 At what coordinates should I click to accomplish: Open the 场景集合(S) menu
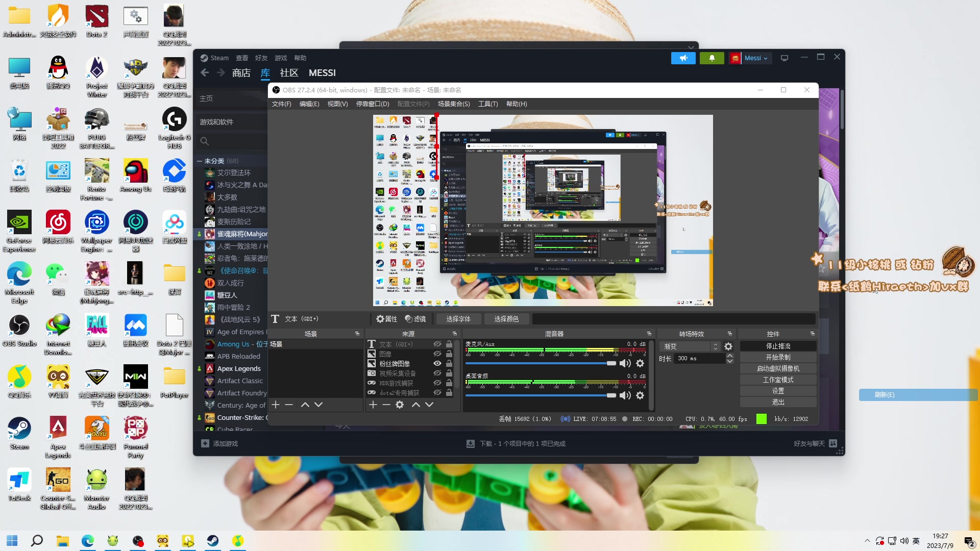(453, 104)
